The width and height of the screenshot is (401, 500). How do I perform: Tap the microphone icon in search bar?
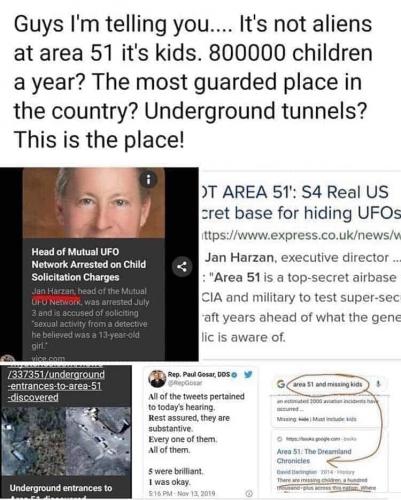(378, 384)
